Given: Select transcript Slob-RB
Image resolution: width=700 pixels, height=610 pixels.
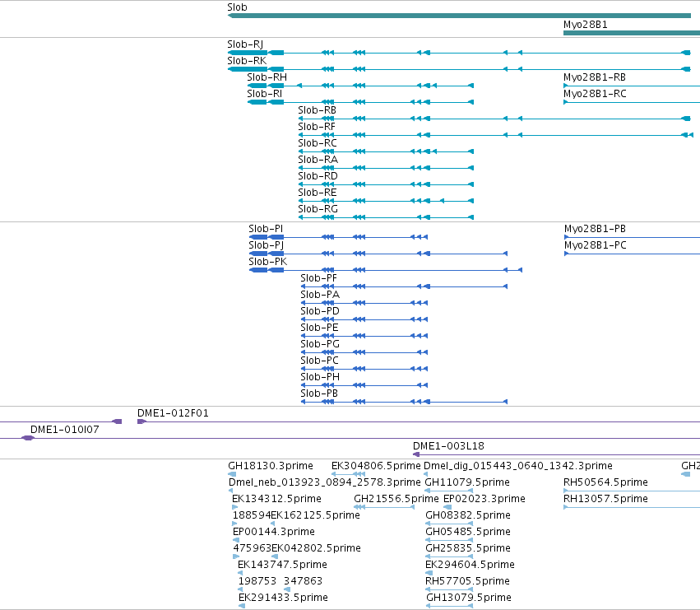Looking at the screenshot, I should tap(317, 110).
